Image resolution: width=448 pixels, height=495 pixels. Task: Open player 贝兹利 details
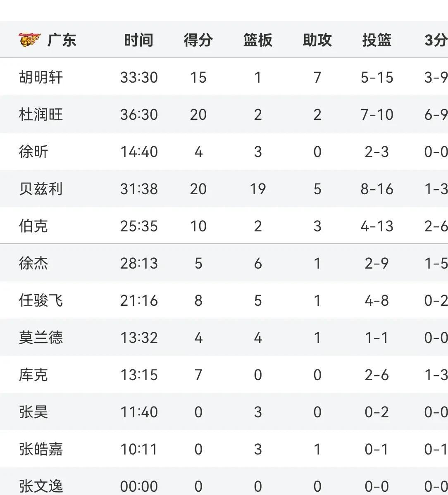pyautogui.click(x=41, y=189)
